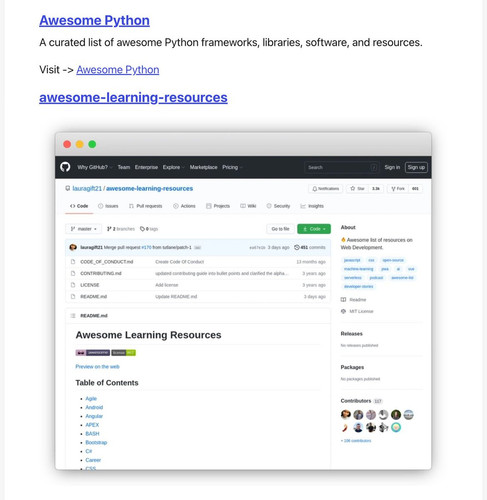Switch to the Actions tab
The height and width of the screenshot is (500, 487).
pyautogui.click(x=184, y=206)
